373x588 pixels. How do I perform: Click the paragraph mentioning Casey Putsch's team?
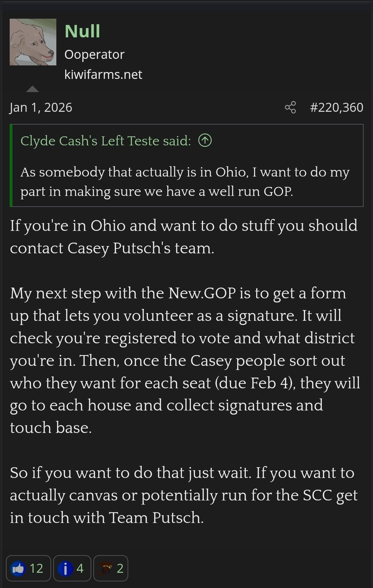(184, 237)
